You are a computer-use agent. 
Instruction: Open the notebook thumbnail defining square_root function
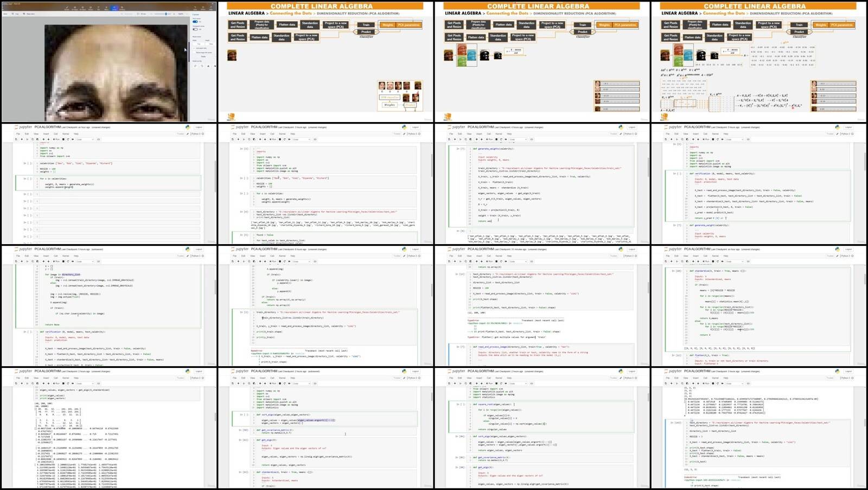[x=542, y=429]
